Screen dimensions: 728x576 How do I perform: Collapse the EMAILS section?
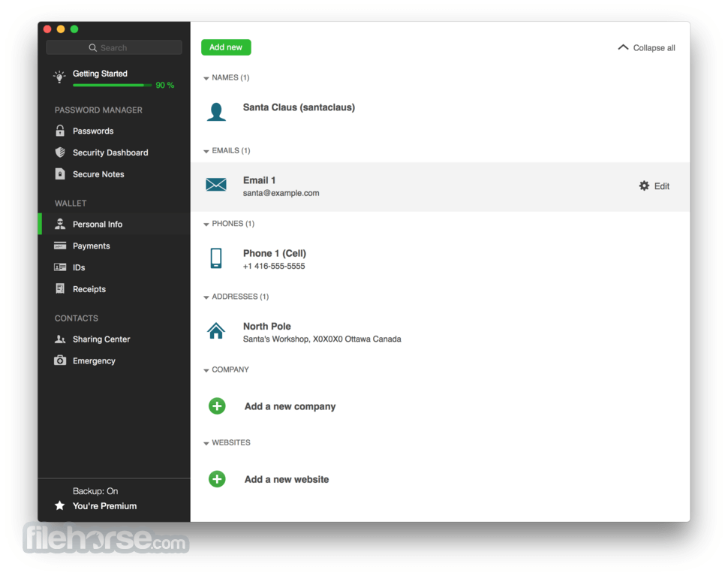[206, 151]
